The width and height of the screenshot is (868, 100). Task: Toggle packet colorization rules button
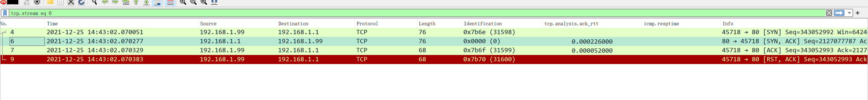tap(170, 2)
